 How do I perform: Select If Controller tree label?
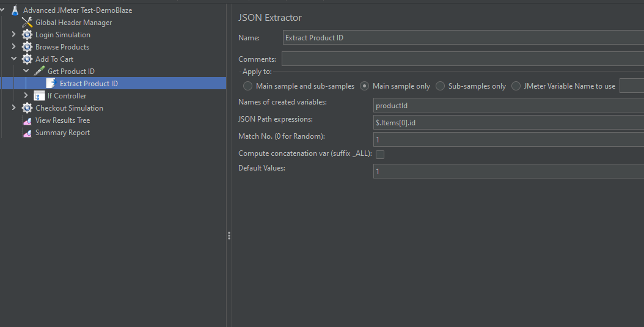(67, 96)
